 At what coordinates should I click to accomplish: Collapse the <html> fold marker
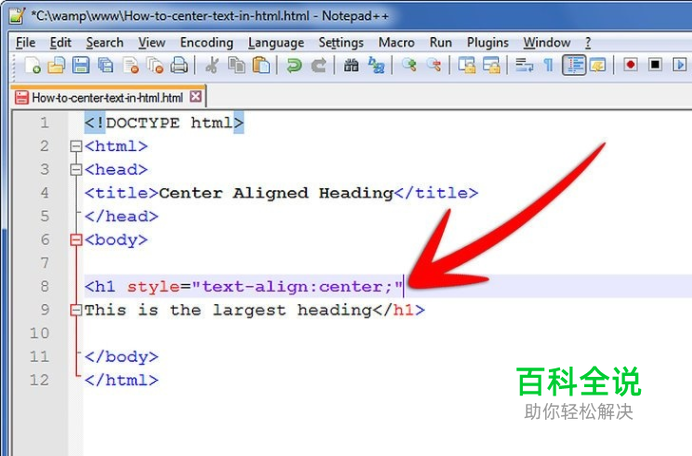coord(76,146)
